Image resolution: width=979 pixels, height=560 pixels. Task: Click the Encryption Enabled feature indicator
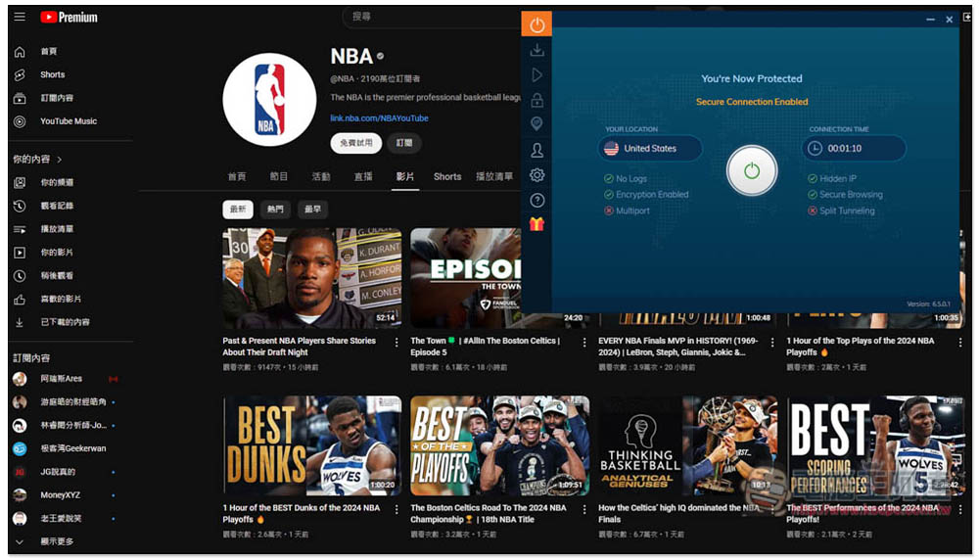coord(645,195)
